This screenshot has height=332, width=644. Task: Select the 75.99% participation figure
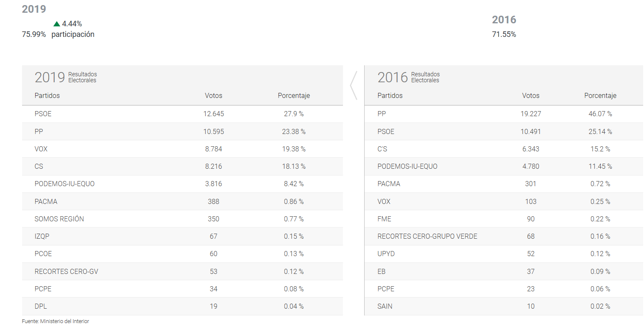coord(34,35)
